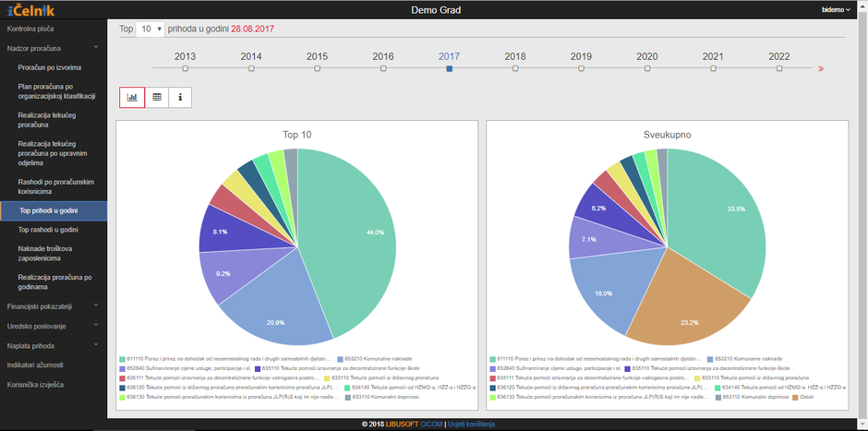
Task: Open Top rashodi u godini page
Action: (x=48, y=229)
